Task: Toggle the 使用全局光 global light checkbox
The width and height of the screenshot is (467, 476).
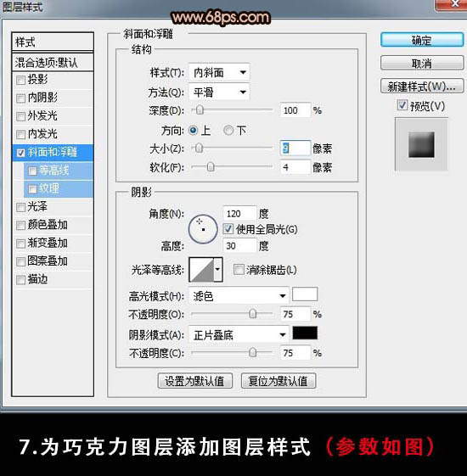Action: [x=228, y=229]
